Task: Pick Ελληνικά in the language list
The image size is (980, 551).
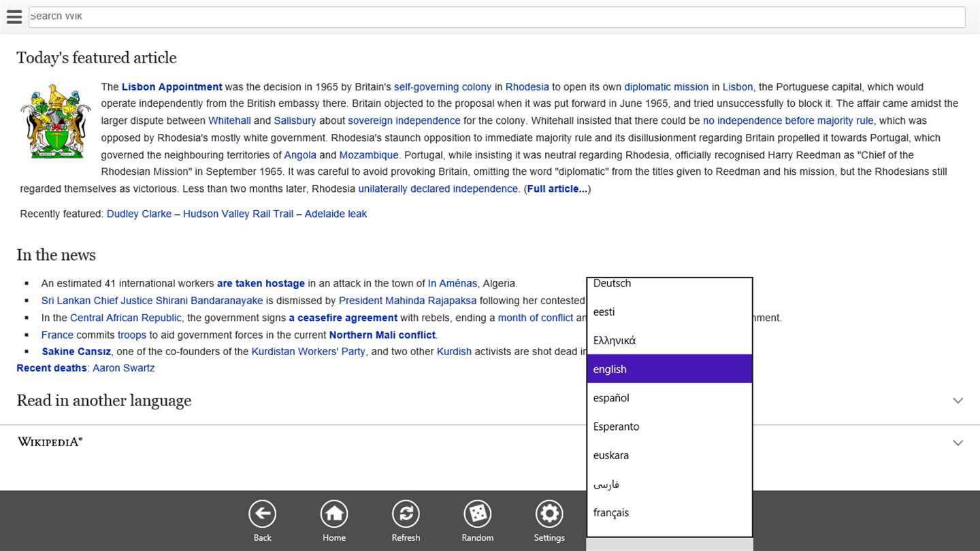Action: point(670,340)
